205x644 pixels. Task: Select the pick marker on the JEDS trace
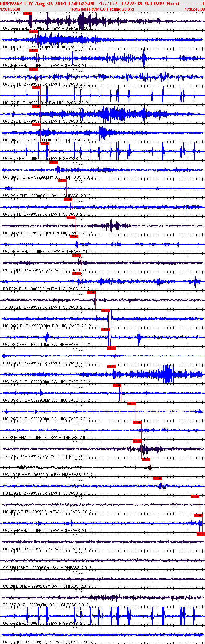pos(195,497)
